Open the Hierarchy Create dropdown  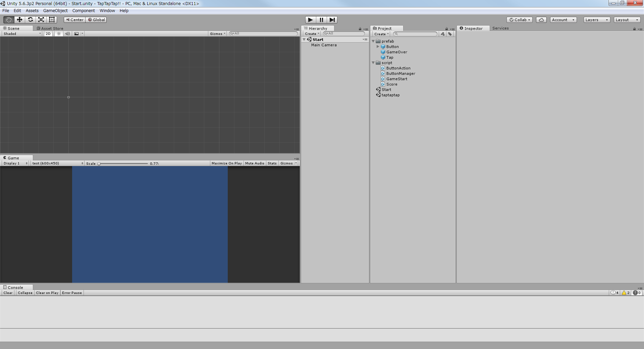coord(312,34)
